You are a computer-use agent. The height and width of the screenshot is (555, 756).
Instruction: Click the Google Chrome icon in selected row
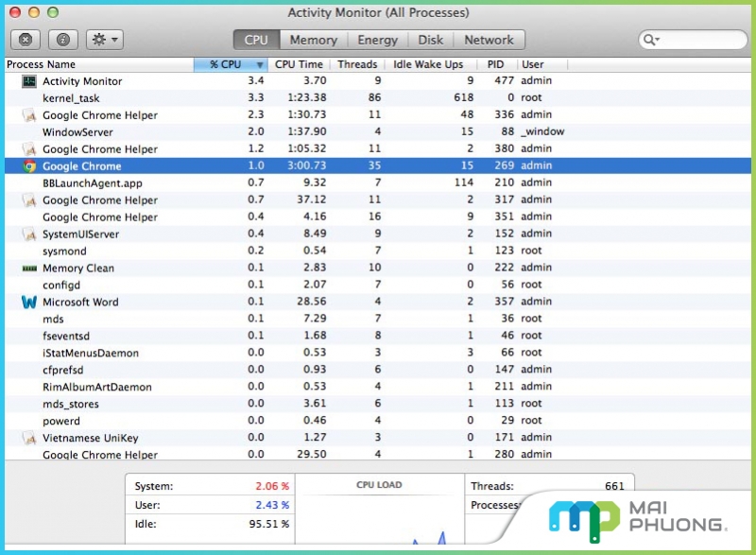tap(29, 165)
